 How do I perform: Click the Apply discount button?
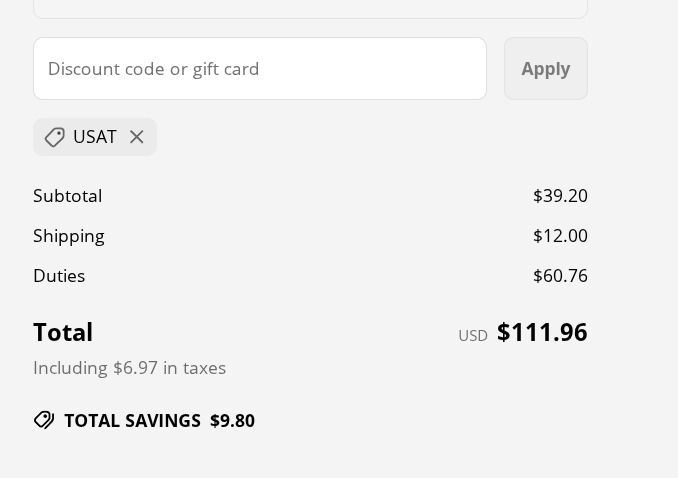point(546,68)
